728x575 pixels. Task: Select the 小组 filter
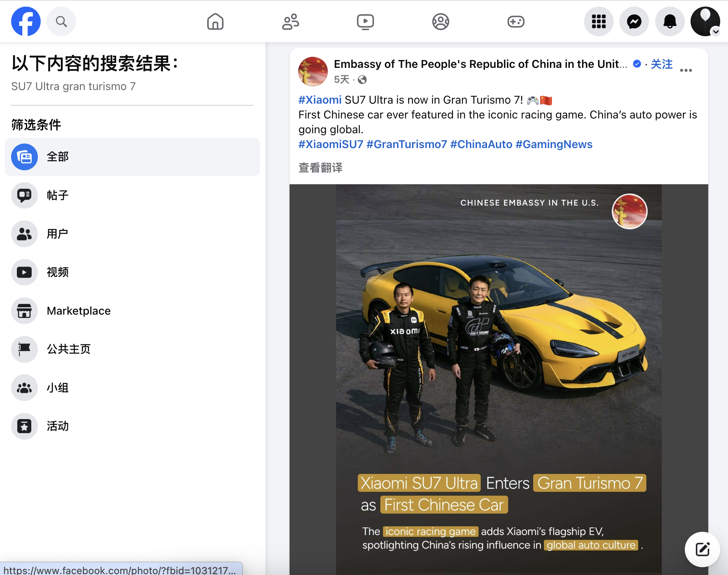coord(132,387)
